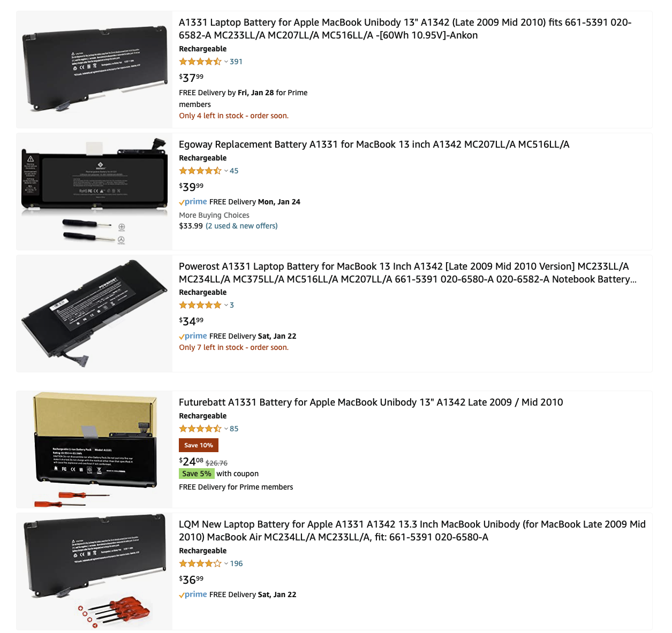
Task: Click the Save 5% coupon badge
Action: tap(197, 474)
